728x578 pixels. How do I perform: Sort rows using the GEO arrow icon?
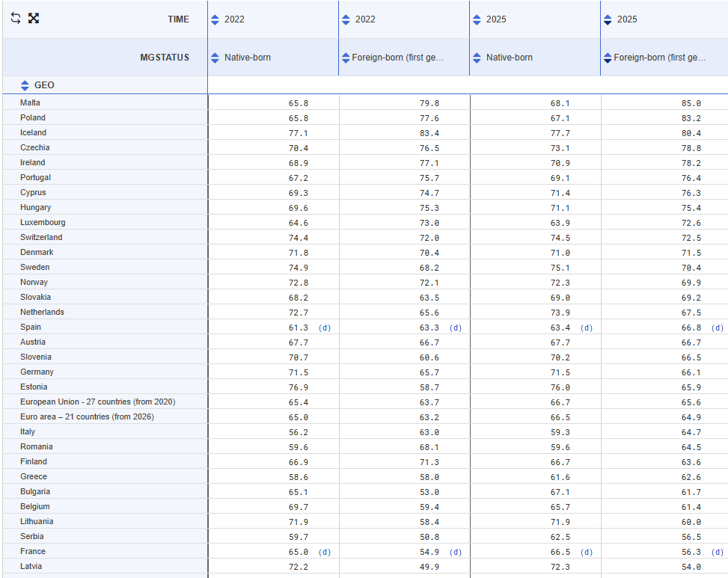pos(25,85)
